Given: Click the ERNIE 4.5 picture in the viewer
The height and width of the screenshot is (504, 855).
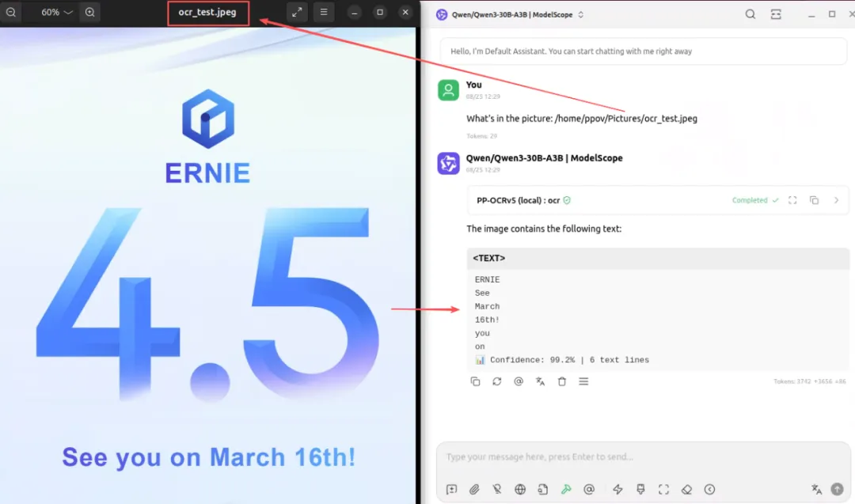Looking at the screenshot, I should (207, 265).
